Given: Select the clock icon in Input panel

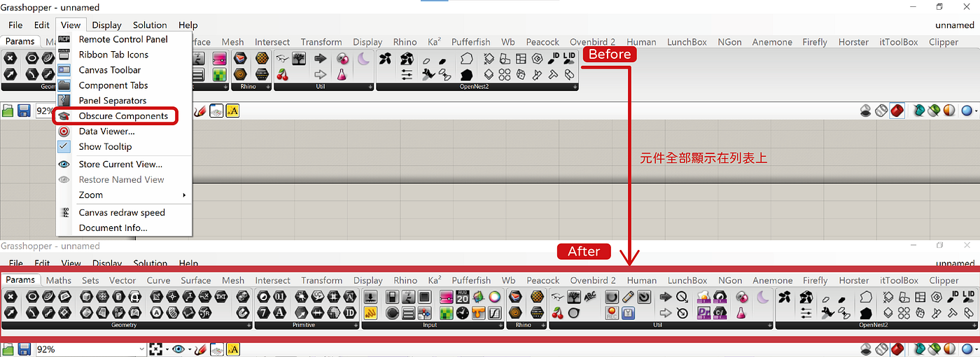Looking at the screenshot, I should click(x=462, y=313).
